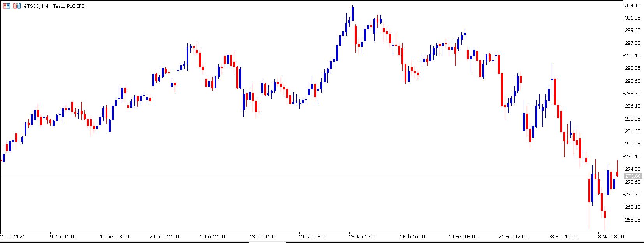
Task: Click the 21 Jan 08:00 time label
Action: [313, 236]
